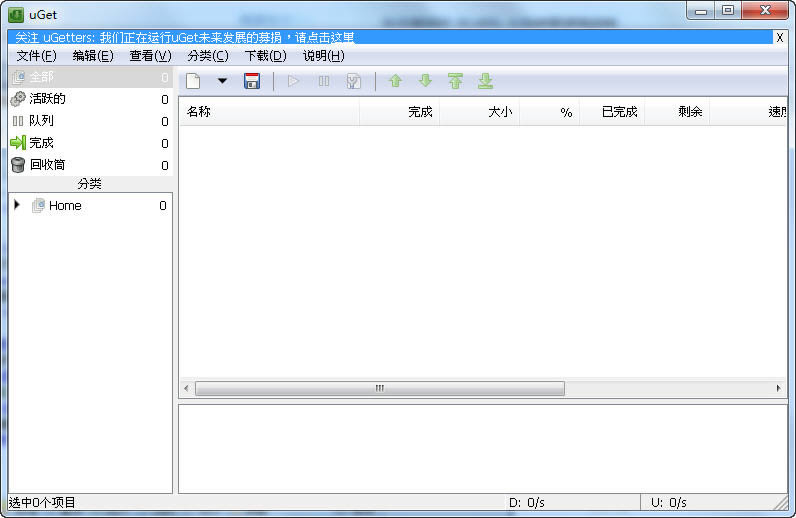Viewport: 796px width, 518px height.
Task: Move download to top icon
Action: [x=455, y=81]
